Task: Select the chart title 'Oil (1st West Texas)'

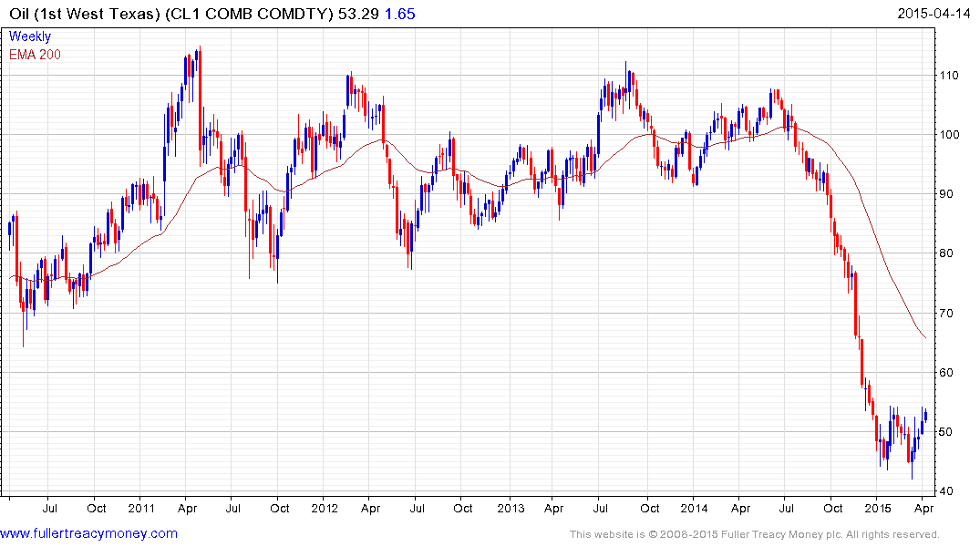Action: click(x=85, y=14)
